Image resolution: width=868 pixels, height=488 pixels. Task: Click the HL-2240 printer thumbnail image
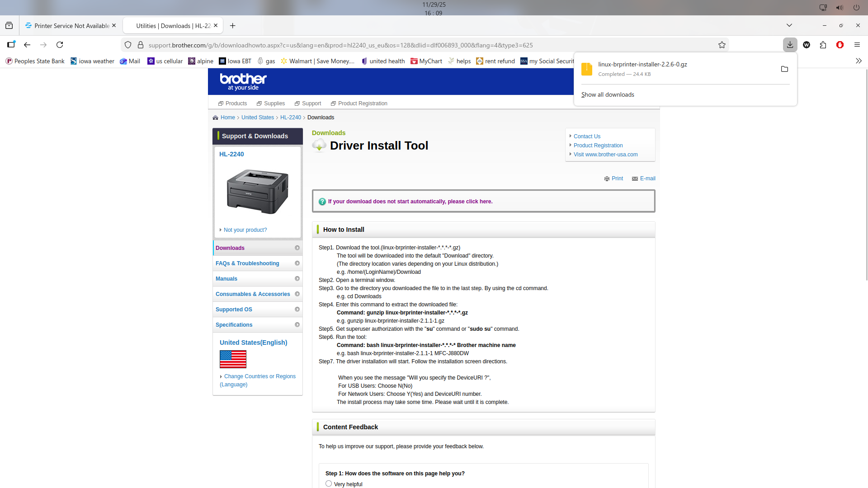257,192
